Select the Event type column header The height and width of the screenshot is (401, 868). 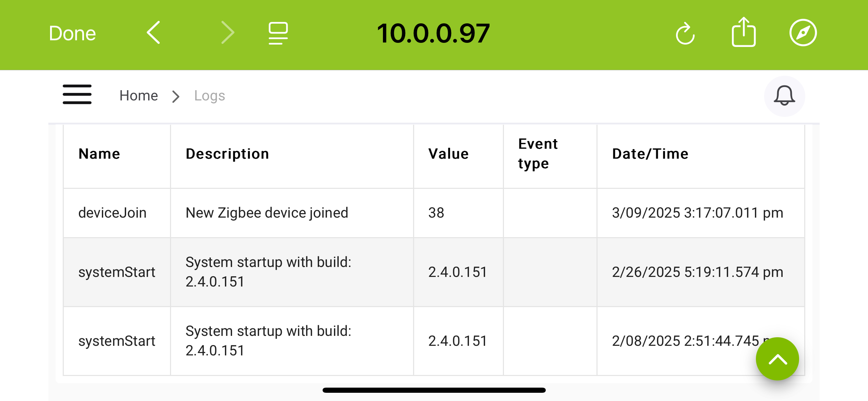point(538,154)
